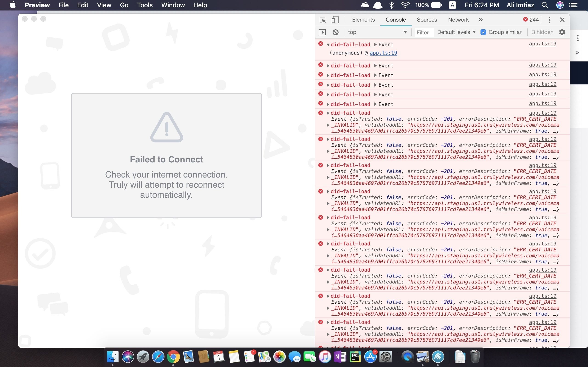Show the console sidebar panel icon
588x367 pixels.
(322, 32)
